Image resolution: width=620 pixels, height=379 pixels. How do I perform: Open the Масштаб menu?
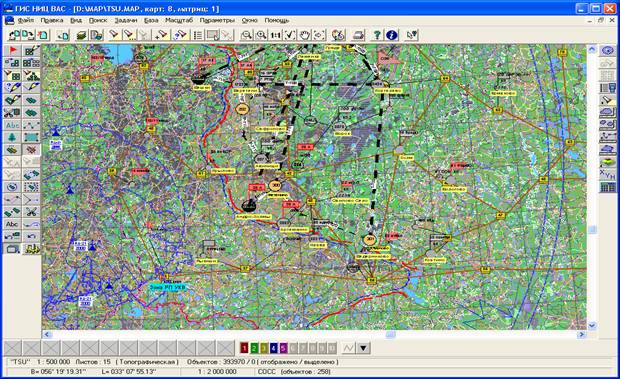coord(179,20)
